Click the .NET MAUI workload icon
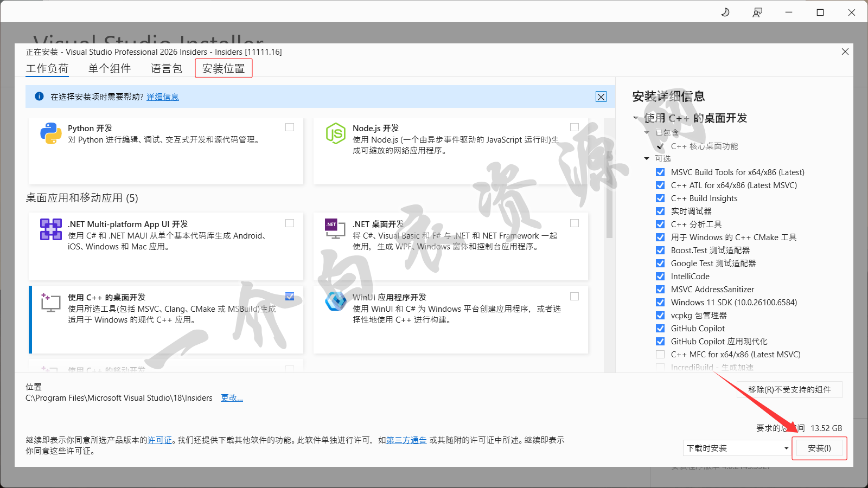The width and height of the screenshot is (868, 488). tap(50, 229)
